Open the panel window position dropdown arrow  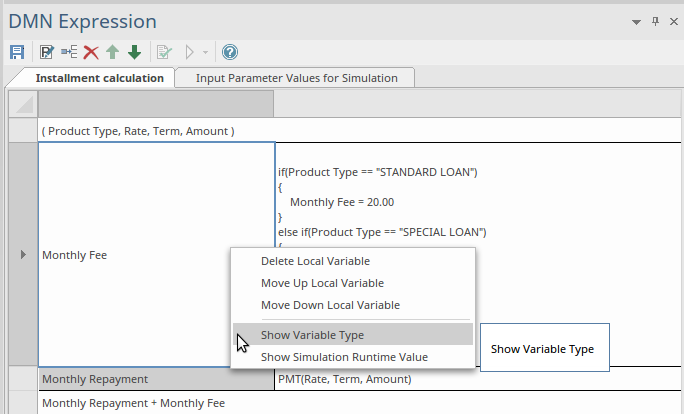[x=636, y=22]
